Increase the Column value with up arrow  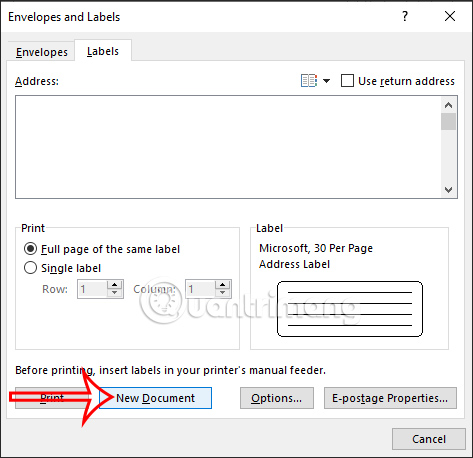click(x=223, y=285)
